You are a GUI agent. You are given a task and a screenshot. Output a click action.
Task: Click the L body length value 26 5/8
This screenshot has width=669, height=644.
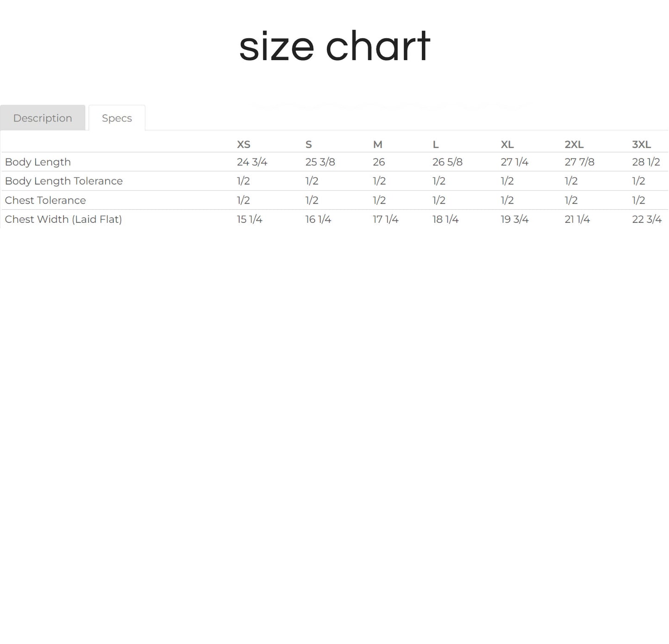pos(447,162)
